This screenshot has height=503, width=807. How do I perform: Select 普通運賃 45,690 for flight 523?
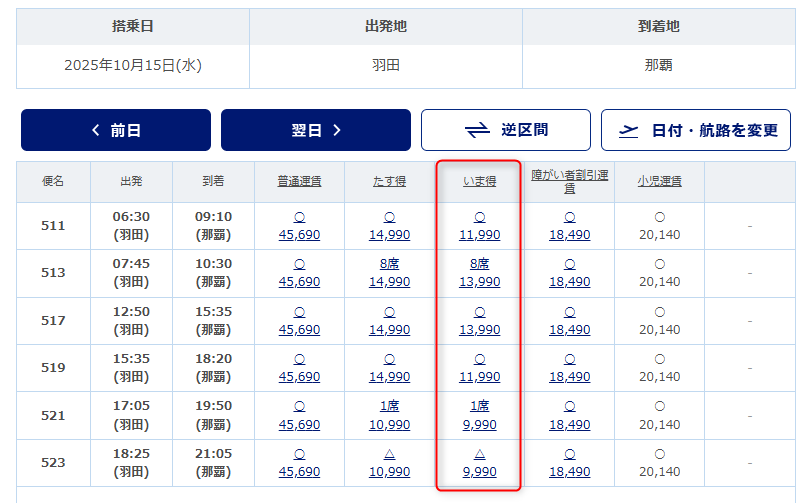point(300,472)
